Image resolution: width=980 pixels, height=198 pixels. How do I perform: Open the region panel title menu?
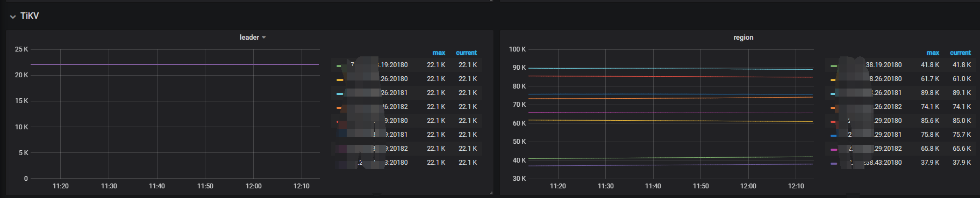pos(743,38)
